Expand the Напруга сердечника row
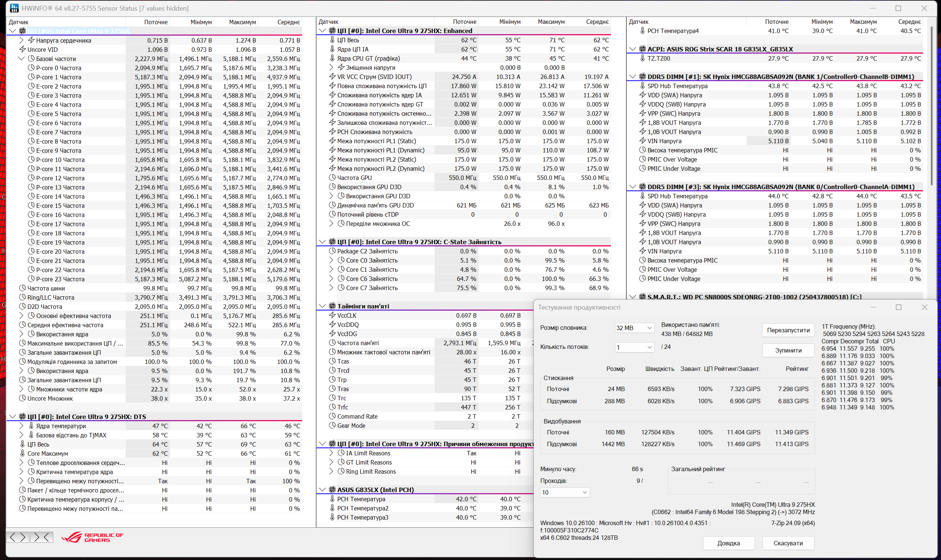The height and width of the screenshot is (560, 941). click(x=21, y=40)
